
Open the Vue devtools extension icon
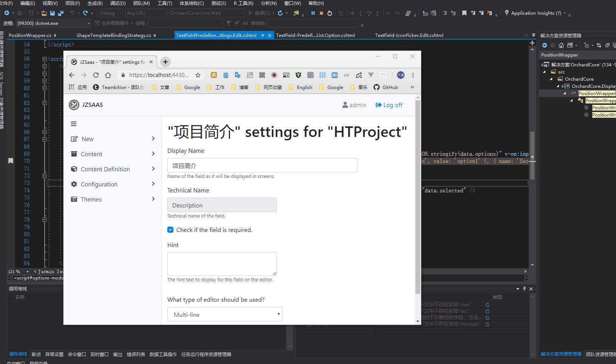(x=371, y=75)
